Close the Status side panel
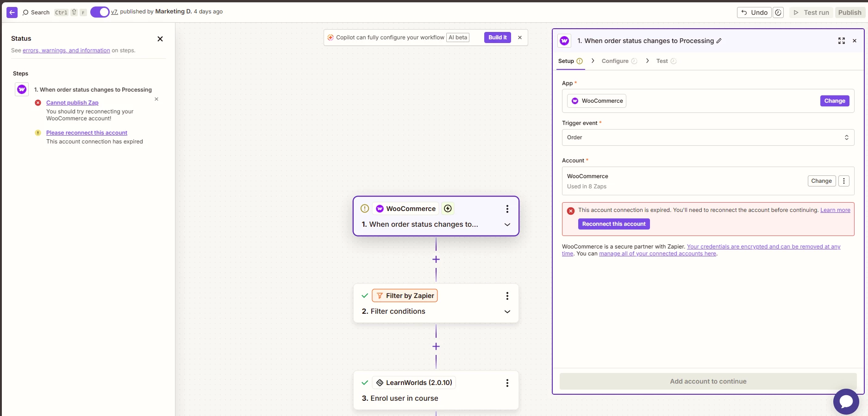Image resolution: width=868 pixels, height=416 pixels. click(160, 39)
